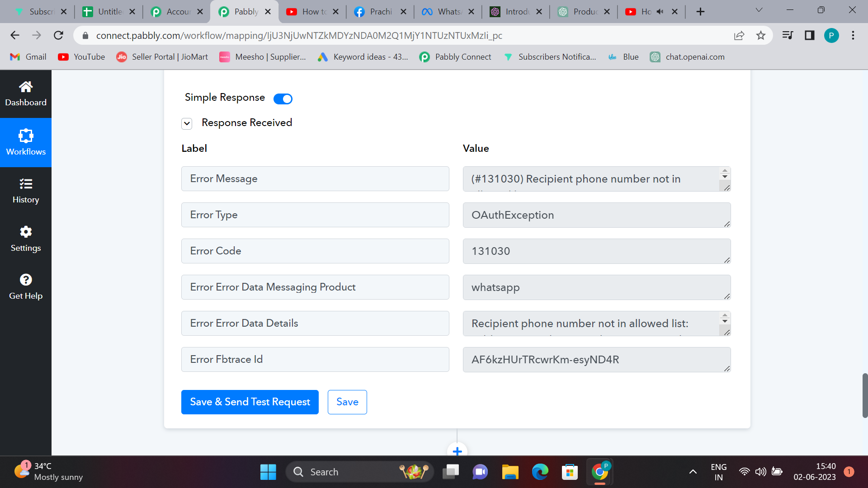Screen dimensions: 868x488
Task: View site lock information icon
Action: point(85,35)
